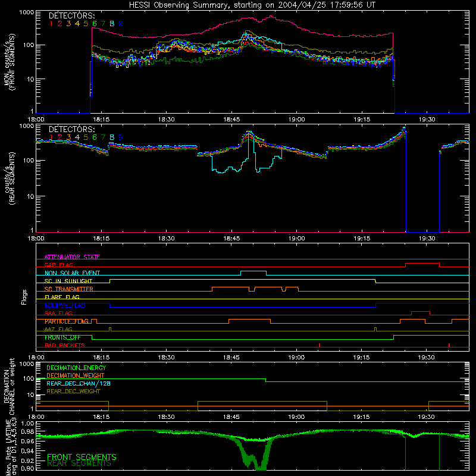Screen dimensions: 476x476
Task: Click the second BAD_PACKETS red tick near 19:35
Action: tap(449, 345)
